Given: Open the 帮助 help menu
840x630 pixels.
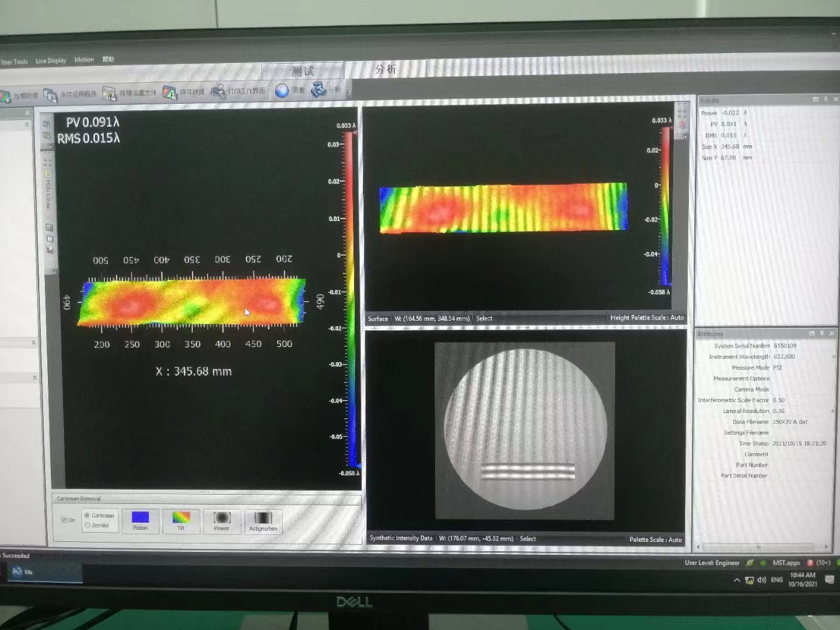Looking at the screenshot, I should click(x=108, y=59).
